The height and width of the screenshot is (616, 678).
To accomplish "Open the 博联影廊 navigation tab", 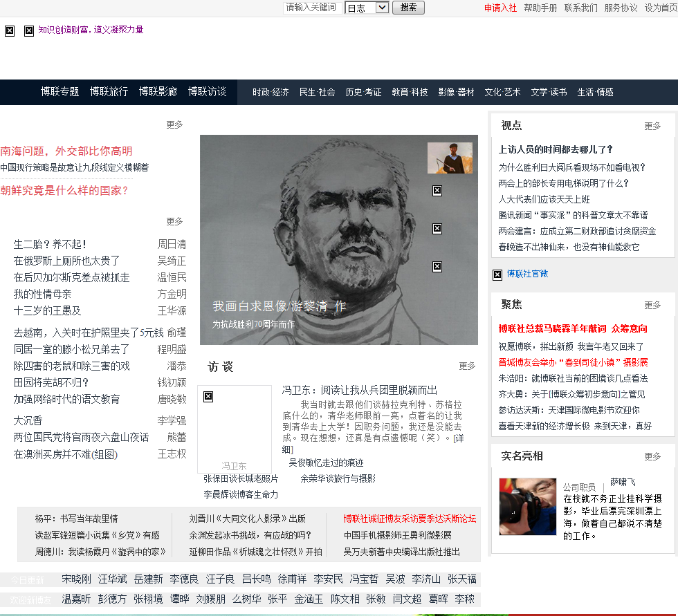I will [x=158, y=91].
